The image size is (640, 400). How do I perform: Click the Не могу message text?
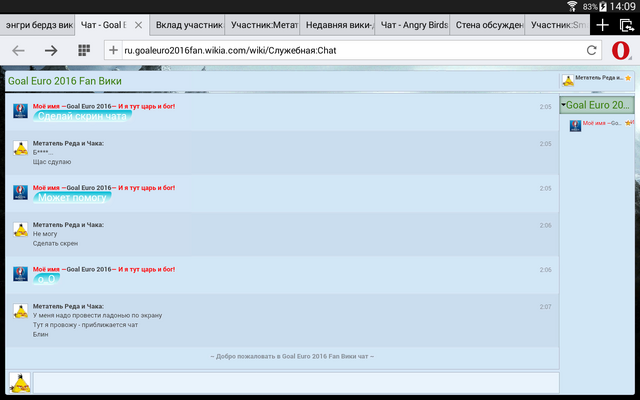45,234
